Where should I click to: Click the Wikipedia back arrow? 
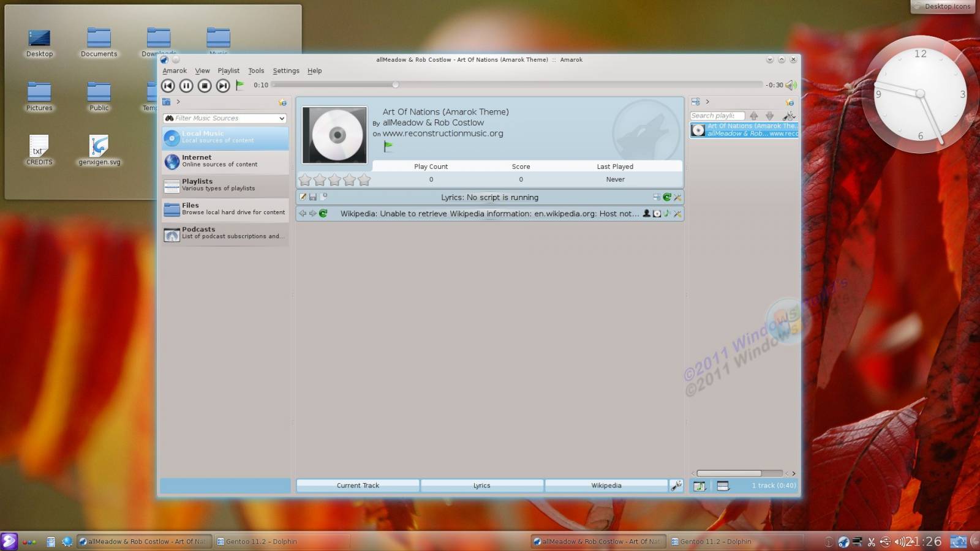(303, 214)
